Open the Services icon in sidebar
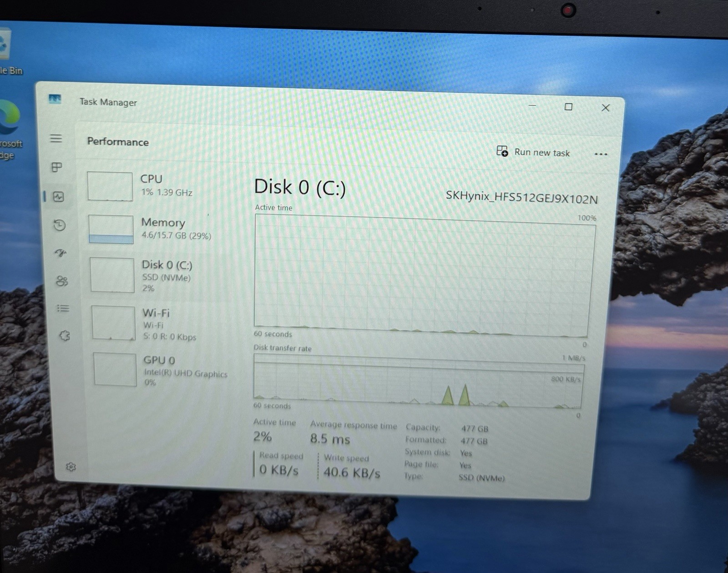This screenshot has height=573, width=728. pyautogui.click(x=65, y=336)
